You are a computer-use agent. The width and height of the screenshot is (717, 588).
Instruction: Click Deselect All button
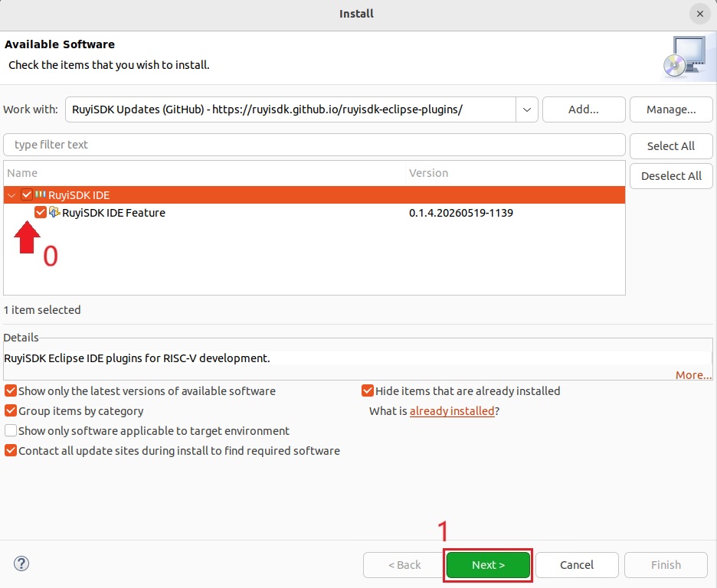coord(671,176)
